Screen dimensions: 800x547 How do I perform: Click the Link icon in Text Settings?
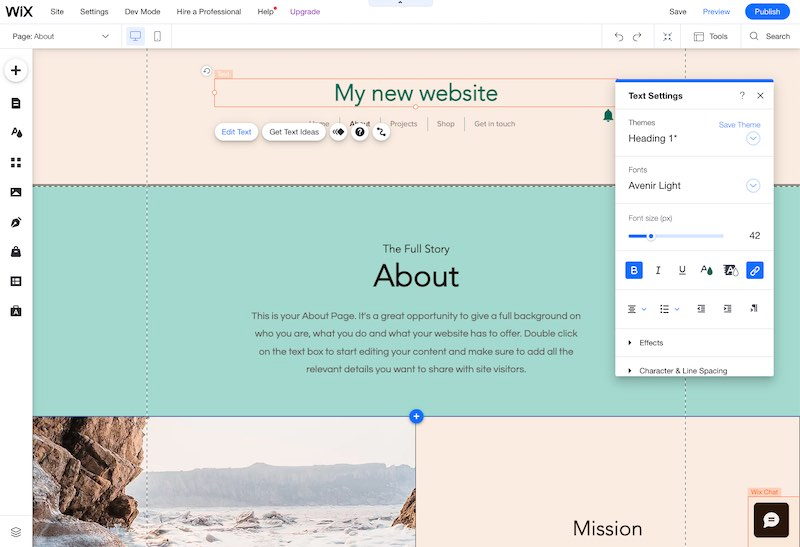[x=755, y=270]
